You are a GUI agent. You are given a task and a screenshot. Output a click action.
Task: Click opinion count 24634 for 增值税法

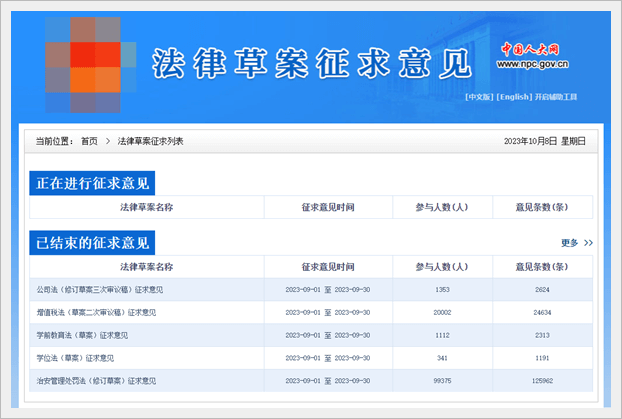[542, 313]
